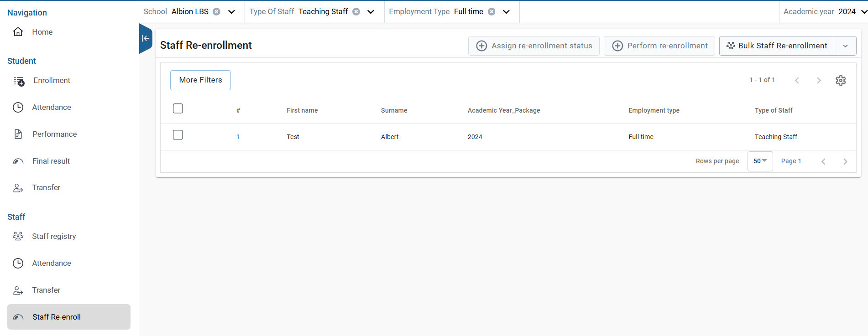Go to Final result menu item
Screen dimensions: 868x336
51,161
